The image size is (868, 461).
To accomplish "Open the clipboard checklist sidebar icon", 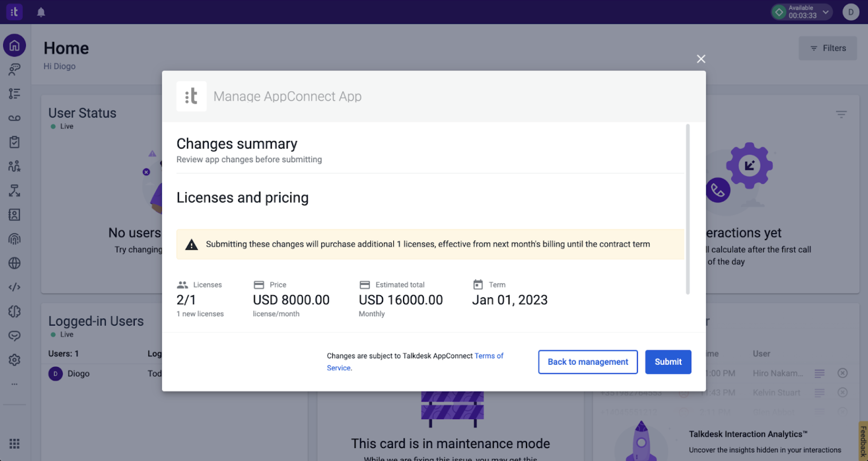I will 14,142.
